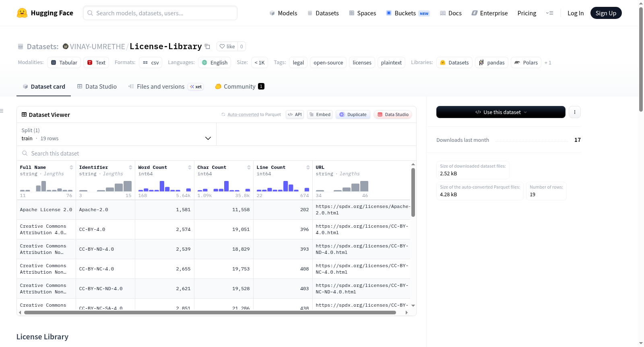
Task: Click the Data Studio button in viewer header
Action: [393, 114]
